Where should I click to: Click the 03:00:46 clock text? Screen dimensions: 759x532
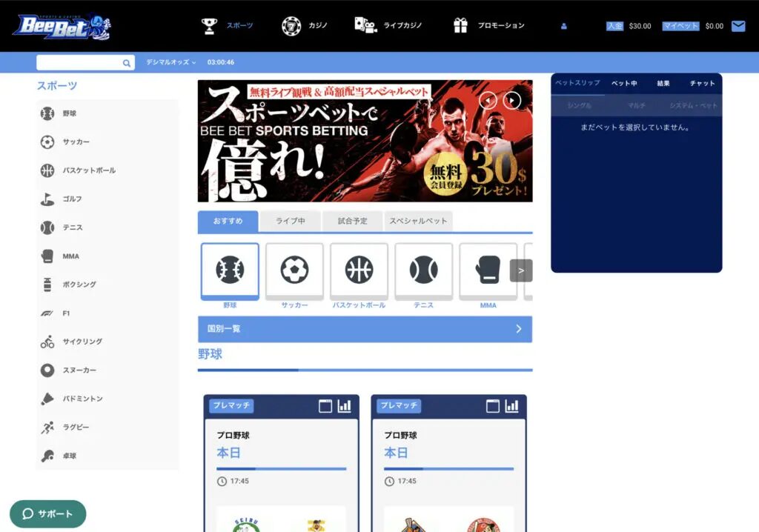pyautogui.click(x=221, y=62)
